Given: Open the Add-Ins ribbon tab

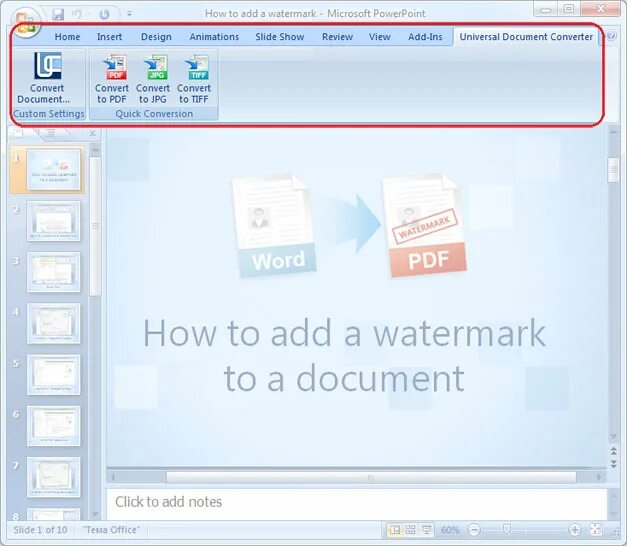Looking at the screenshot, I should (425, 37).
